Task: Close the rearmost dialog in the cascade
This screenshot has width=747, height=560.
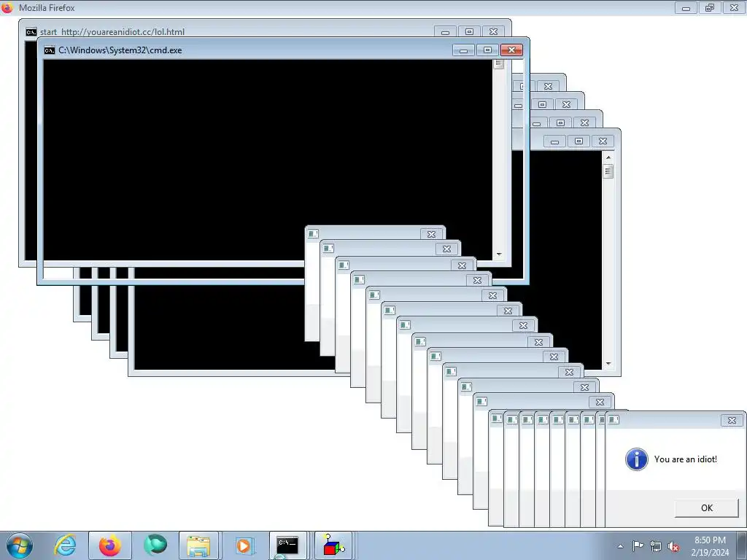Action: (x=431, y=234)
